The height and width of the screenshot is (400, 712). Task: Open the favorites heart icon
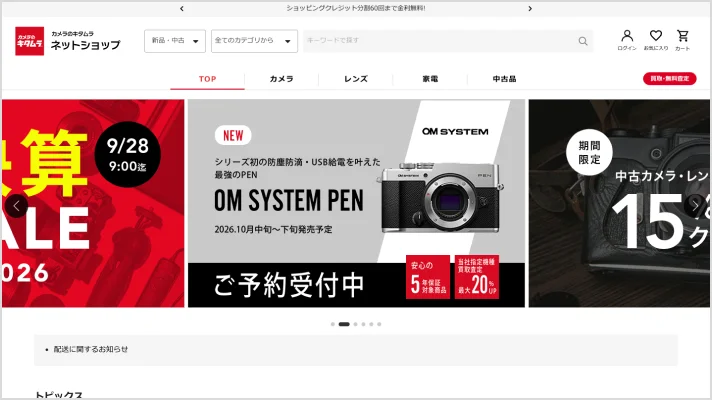[656, 40]
